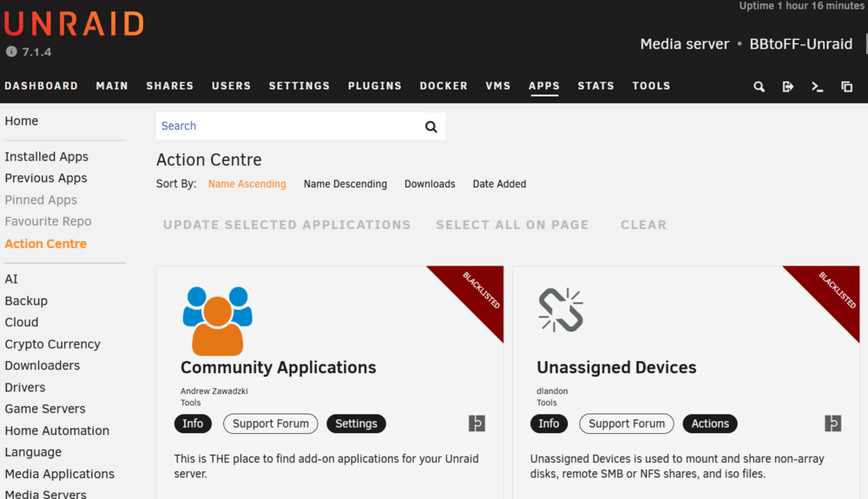Image resolution: width=868 pixels, height=499 pixels.
Task: Click the version info icon beside 7.1.4
Action: [x=11, y=51]
